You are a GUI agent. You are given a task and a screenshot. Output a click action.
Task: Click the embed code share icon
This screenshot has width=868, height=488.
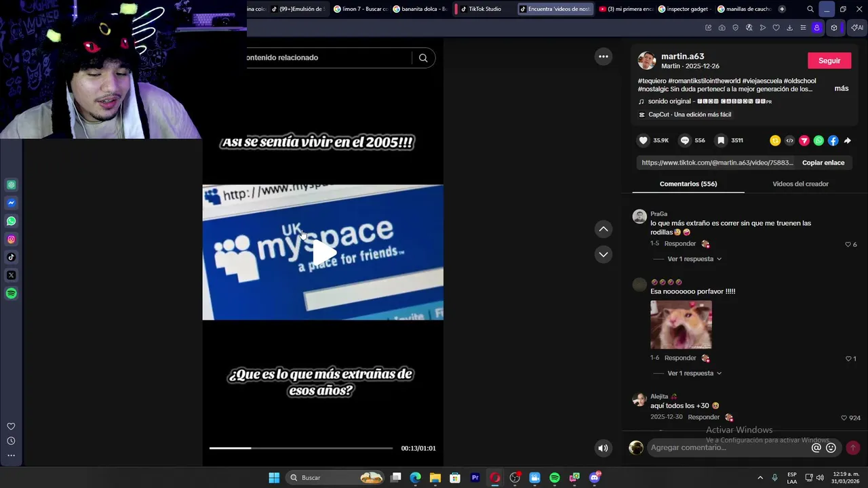pos(789,140)
